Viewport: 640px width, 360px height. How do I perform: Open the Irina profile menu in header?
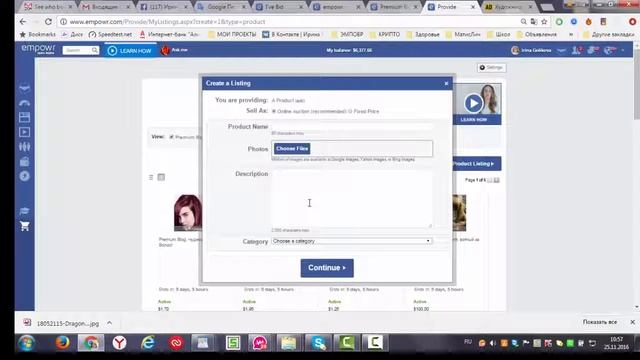pos(531,50)
